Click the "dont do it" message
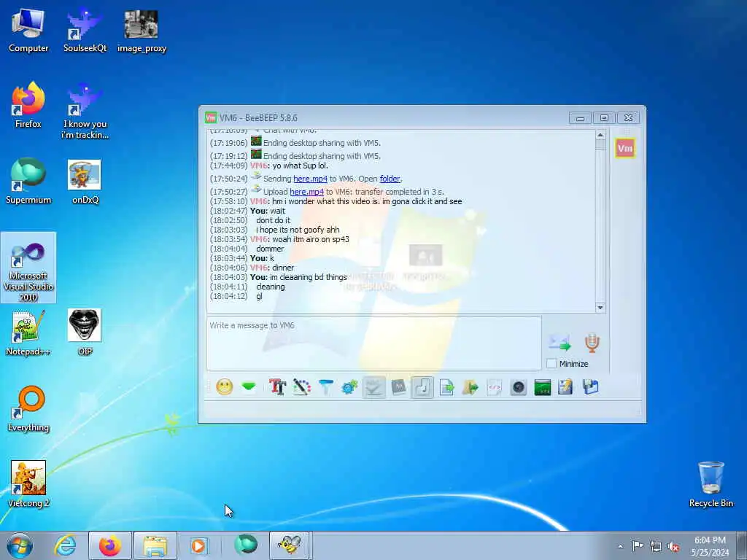This screenshot has width=747, height=560. pyautogui.click(x=273, y=220)
